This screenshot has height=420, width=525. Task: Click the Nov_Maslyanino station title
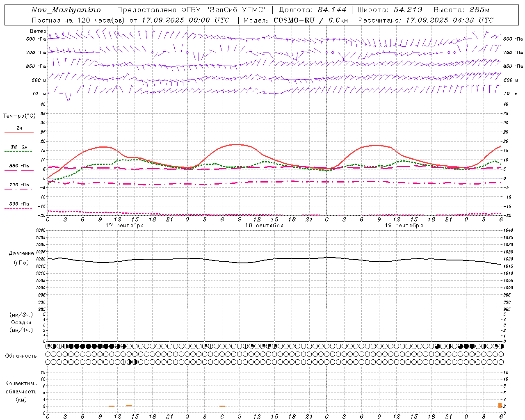coord(66,10)
